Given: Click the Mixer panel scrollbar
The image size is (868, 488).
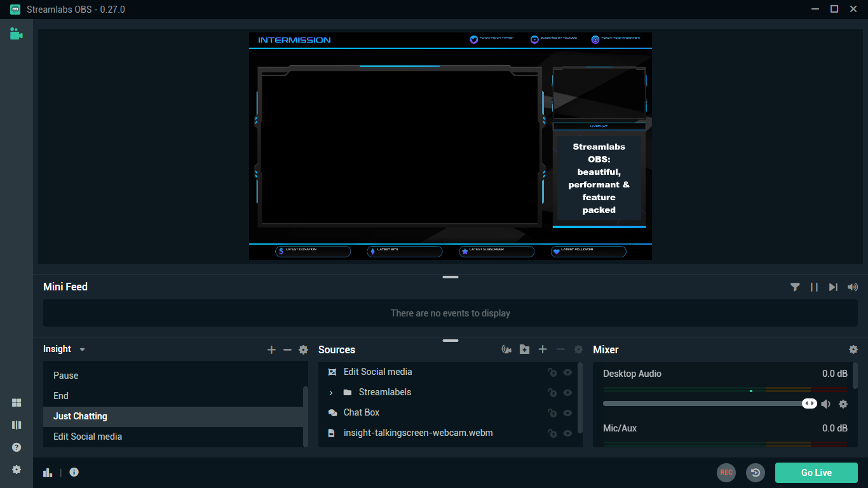Looking at the screenshot, I should (855, 376).
